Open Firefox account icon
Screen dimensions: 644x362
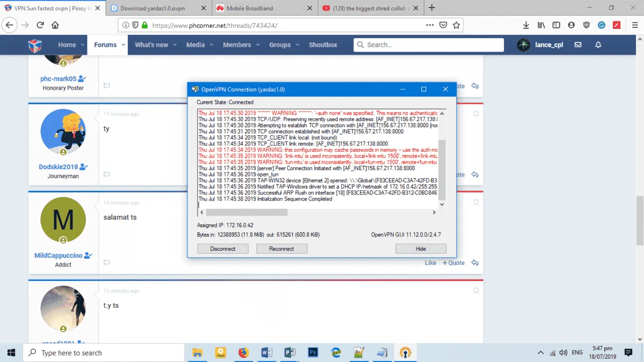tap(572, 25)
